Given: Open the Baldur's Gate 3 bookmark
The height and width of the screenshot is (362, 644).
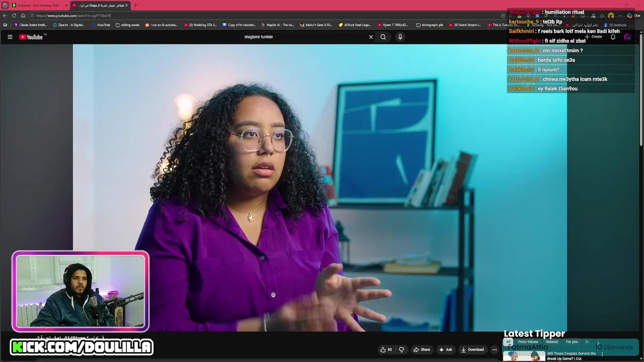Looking at the screenshot, I should click(x=316, y=25).
